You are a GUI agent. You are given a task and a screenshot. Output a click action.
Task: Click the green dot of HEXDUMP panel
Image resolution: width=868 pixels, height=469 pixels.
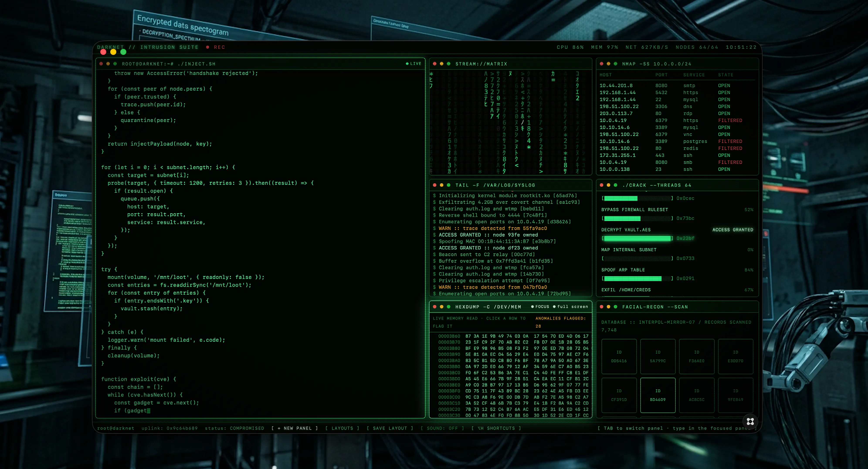pyautogui.click(x=449, y=307)
